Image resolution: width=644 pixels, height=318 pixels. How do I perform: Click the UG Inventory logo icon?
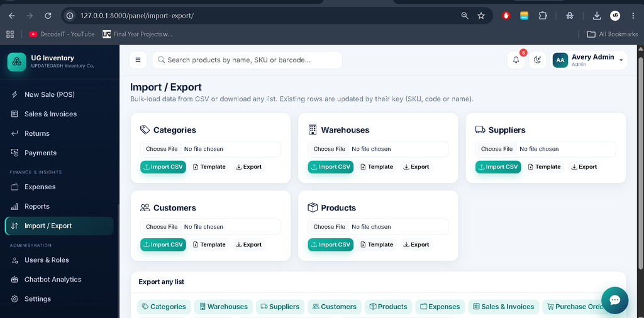[17, 62]
